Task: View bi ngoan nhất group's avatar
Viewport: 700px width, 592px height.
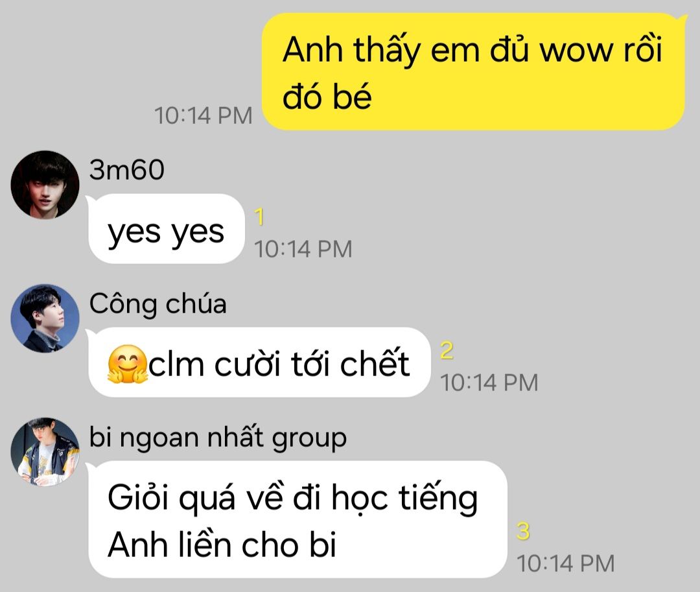Action: click(x=45, y=452)
